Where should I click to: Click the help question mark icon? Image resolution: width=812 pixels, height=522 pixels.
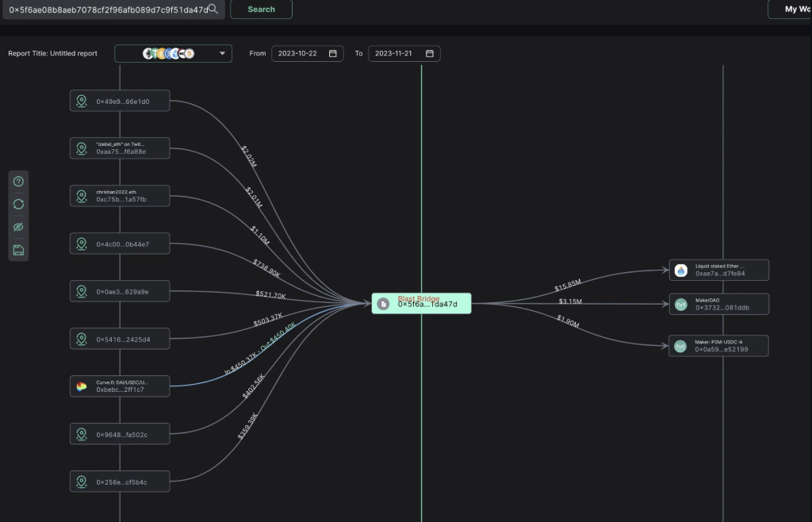19,182
